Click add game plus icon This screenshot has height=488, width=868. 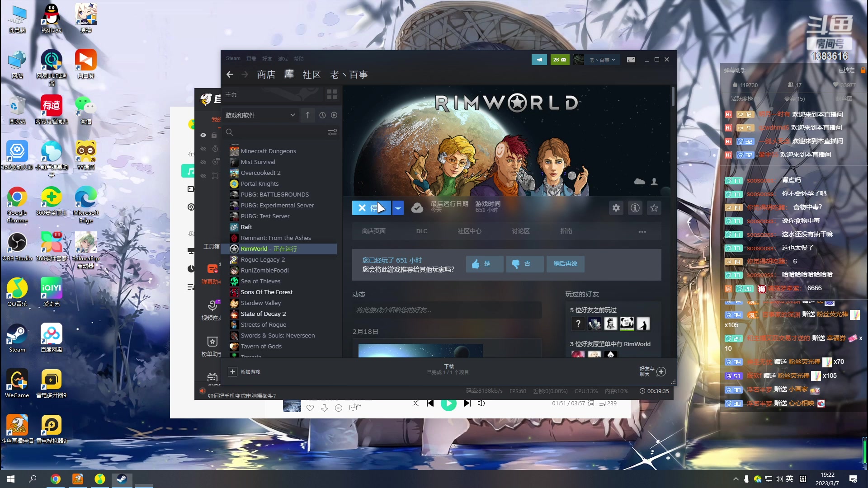pos(232,371)
